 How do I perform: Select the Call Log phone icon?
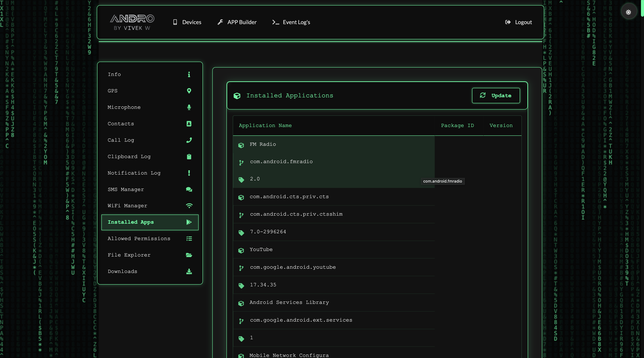coord(189,140)
